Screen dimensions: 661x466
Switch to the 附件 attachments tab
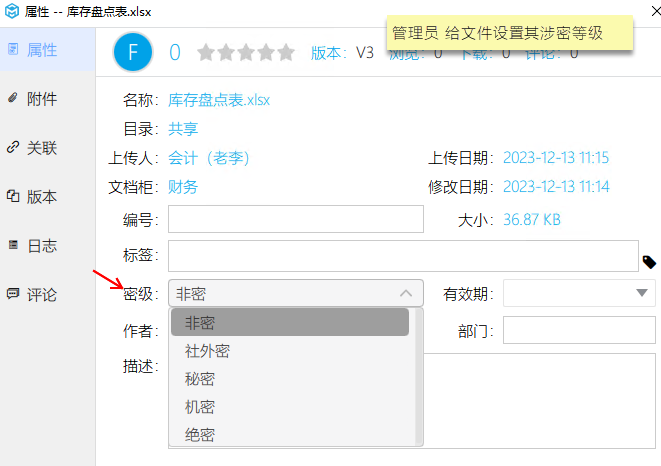click(x=42, y=99)
